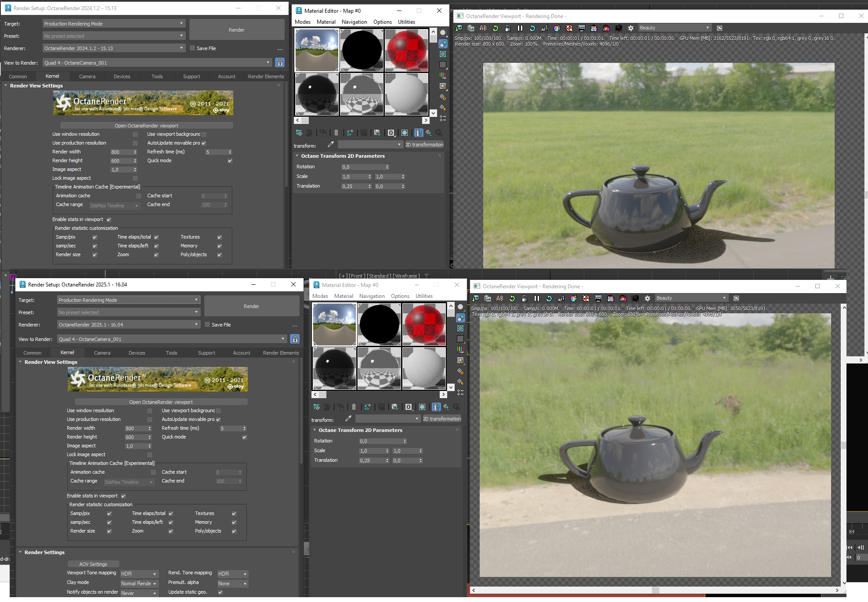Select the red checkered material sample sphere at top
This screenshot has width=868, height=602.
406,50
